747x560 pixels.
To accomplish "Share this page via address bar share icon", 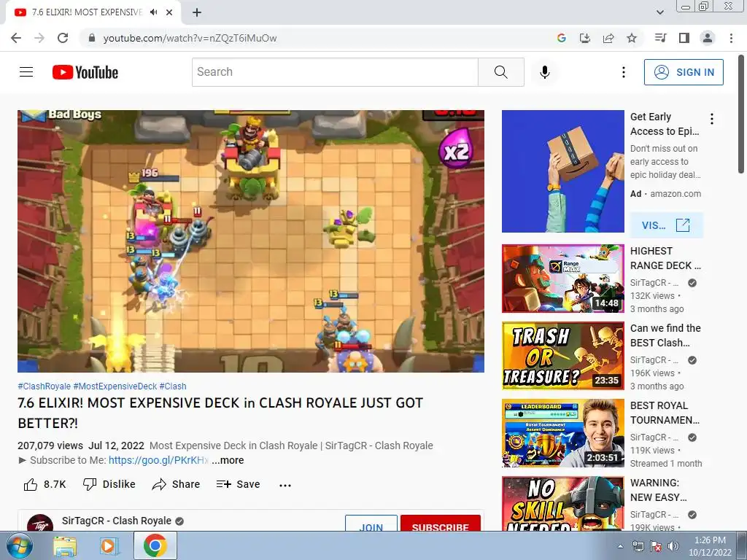I will 608,38.
